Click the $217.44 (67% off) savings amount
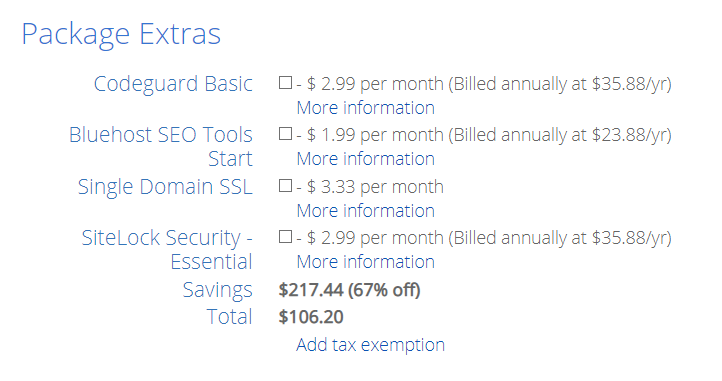Image resolution: width=722 pixels, height=381 pixels. click(349, 290)
